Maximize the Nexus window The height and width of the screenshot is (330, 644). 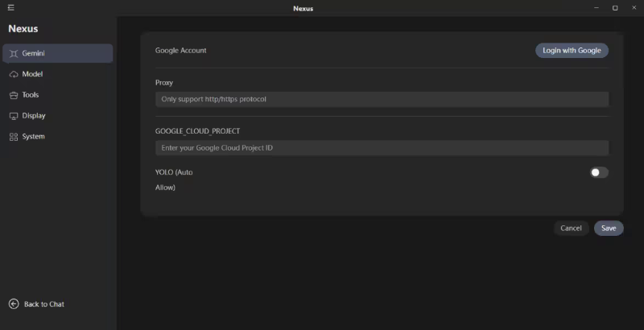[615, 8]
